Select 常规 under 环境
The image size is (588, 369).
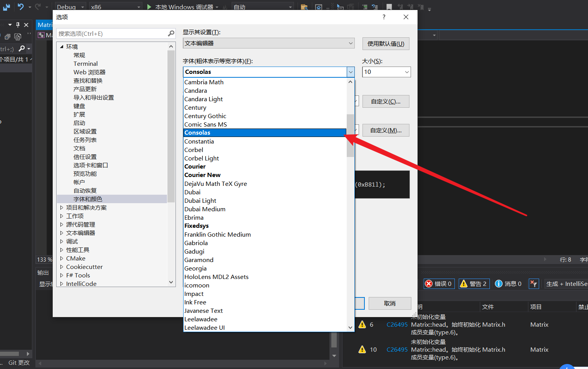point(79,55)
